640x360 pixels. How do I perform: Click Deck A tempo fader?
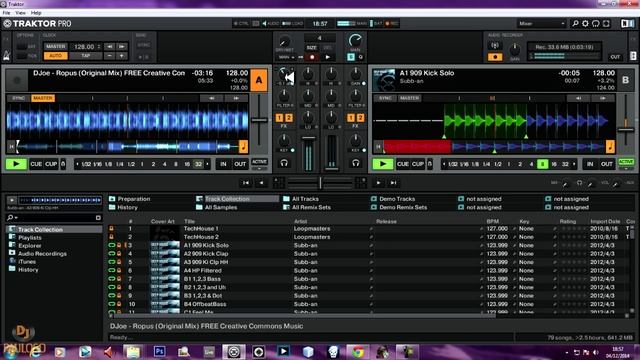pos(259,120)
